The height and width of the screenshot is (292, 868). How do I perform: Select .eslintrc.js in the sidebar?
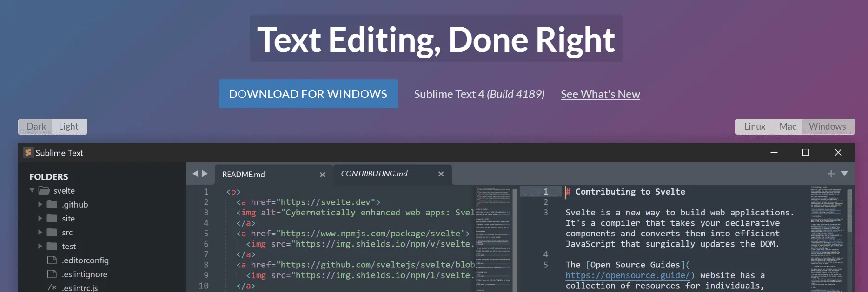[x=80, y=288]
